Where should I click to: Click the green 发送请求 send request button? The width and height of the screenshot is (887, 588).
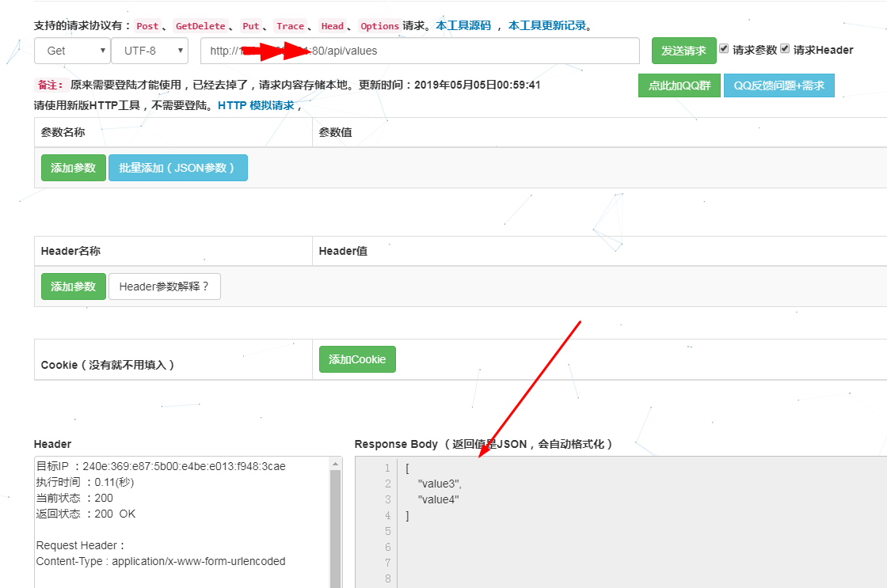(683, 51)
